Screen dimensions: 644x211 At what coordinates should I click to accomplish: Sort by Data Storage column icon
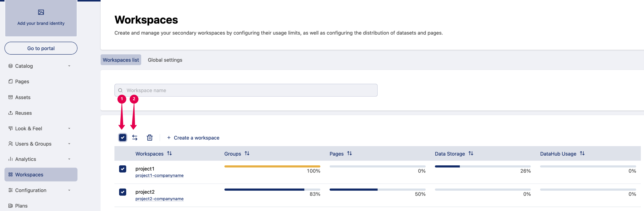tap(471, 154)
